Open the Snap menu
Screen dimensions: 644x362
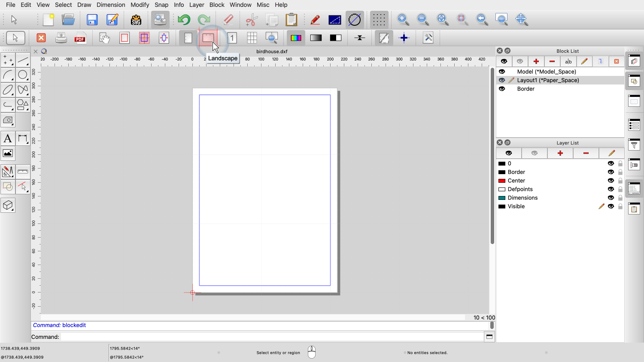click(161, 5)
